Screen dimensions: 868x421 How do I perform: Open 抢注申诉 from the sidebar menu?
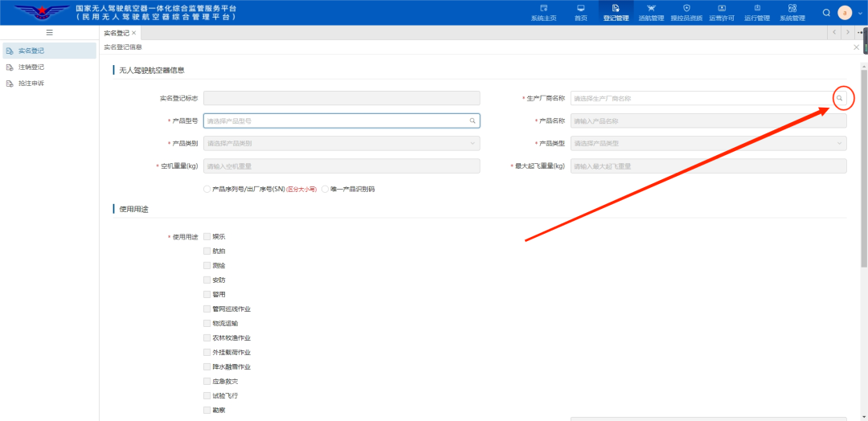(32, 84)
